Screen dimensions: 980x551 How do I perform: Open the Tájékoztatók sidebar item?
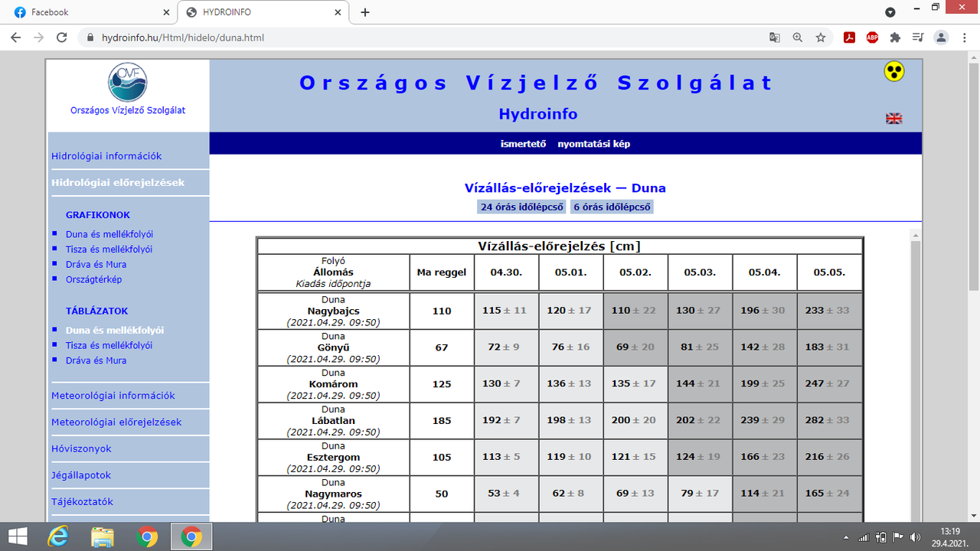point(82,502)
